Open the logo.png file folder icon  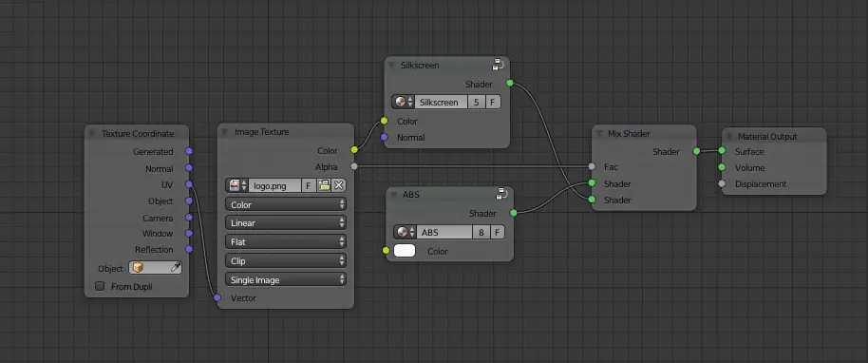tap(325, 185)
